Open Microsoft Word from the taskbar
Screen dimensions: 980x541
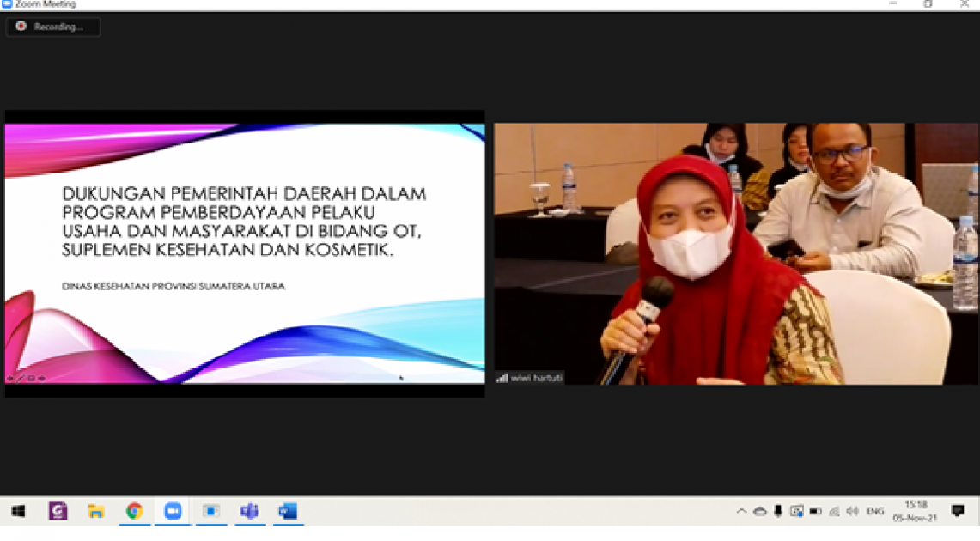click(x=287, y=511)
